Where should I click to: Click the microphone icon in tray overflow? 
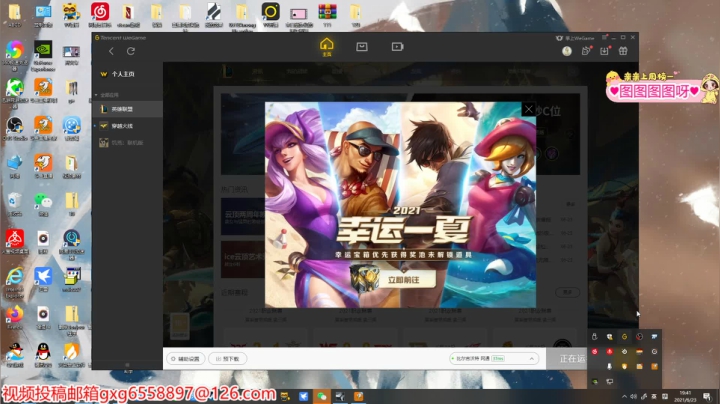click(x=609, y=366)
